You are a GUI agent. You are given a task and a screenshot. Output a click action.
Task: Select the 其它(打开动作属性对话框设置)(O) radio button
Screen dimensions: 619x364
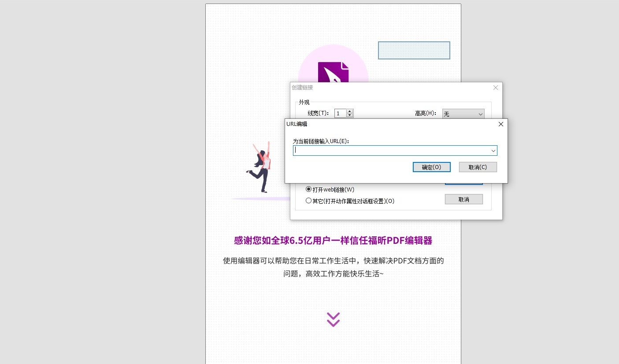coord(308,201)
